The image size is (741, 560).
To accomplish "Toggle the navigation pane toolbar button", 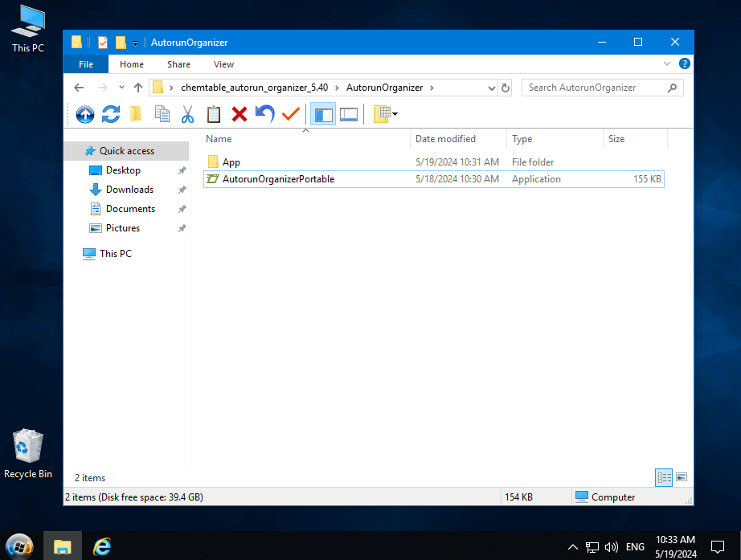I will point(323,114).
